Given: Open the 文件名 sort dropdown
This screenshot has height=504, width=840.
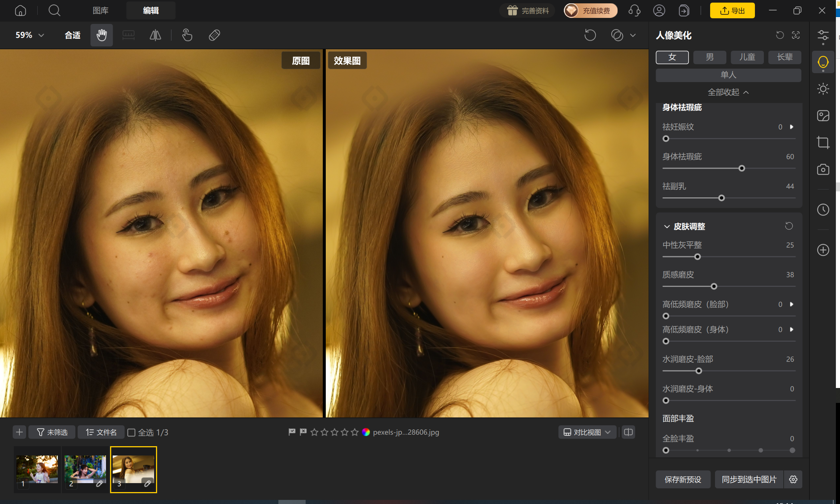Looking at the screenshot, I should (x=101, y=432).
